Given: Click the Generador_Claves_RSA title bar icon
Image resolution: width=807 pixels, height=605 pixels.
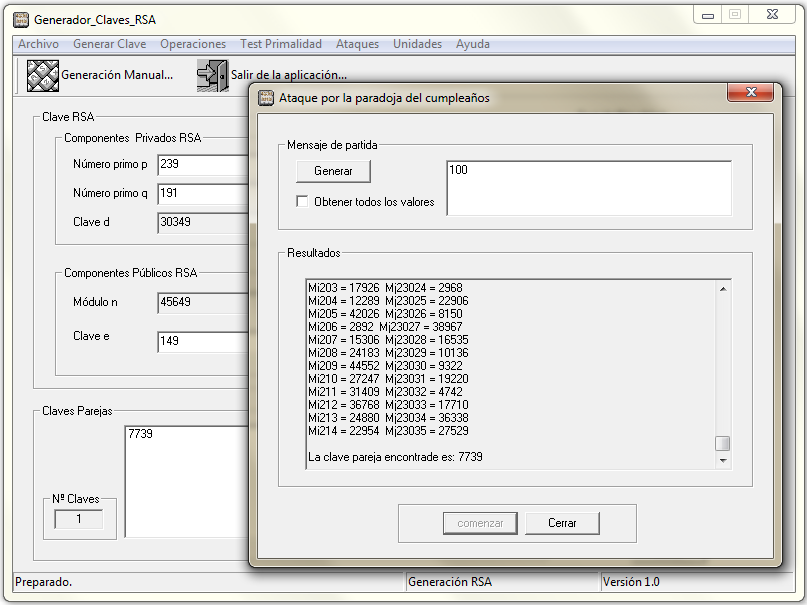Looking at the screenshot, I should pyautogui.click(x=20, y=19).
